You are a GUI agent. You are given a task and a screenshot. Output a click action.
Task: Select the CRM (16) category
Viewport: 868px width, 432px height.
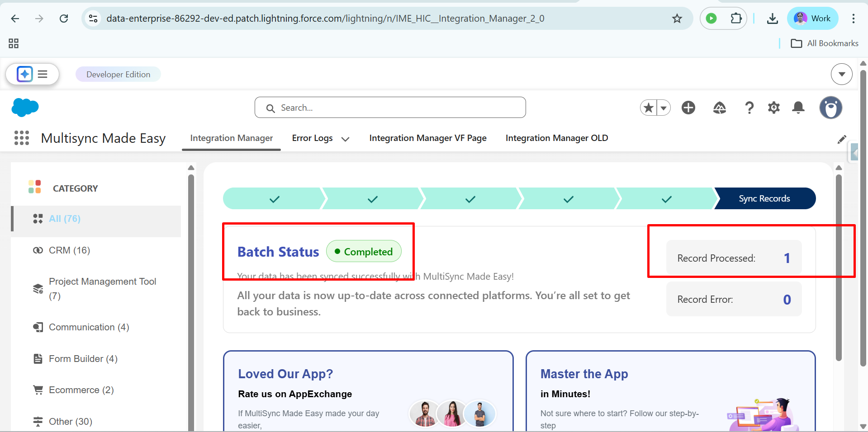[x=69, y=250]
